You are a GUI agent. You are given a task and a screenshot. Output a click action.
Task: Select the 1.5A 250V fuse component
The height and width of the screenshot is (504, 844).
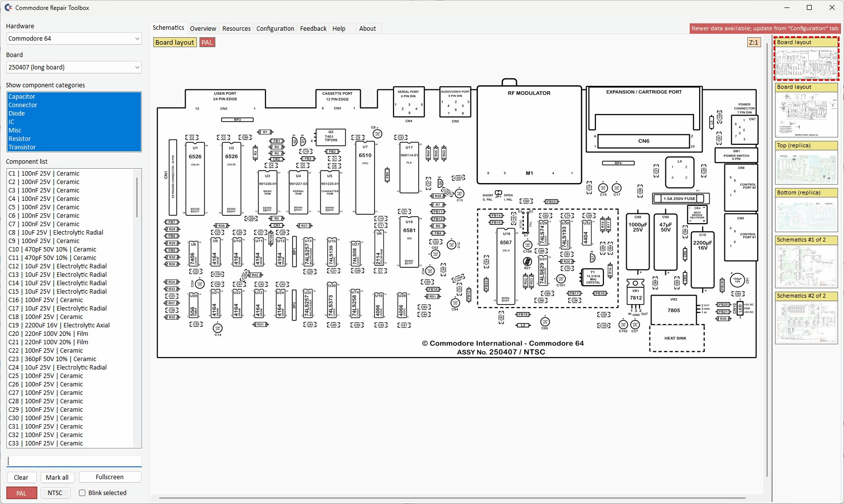[x=681, y=198]
